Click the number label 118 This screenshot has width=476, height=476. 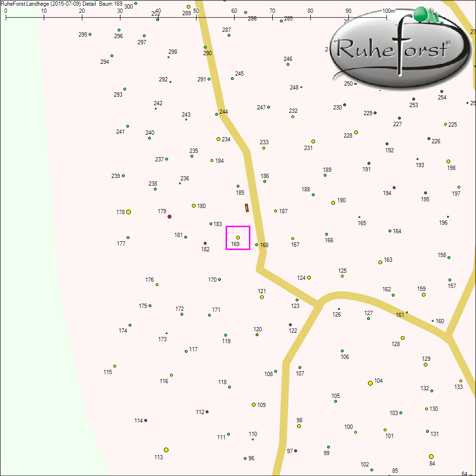(222, 382)
